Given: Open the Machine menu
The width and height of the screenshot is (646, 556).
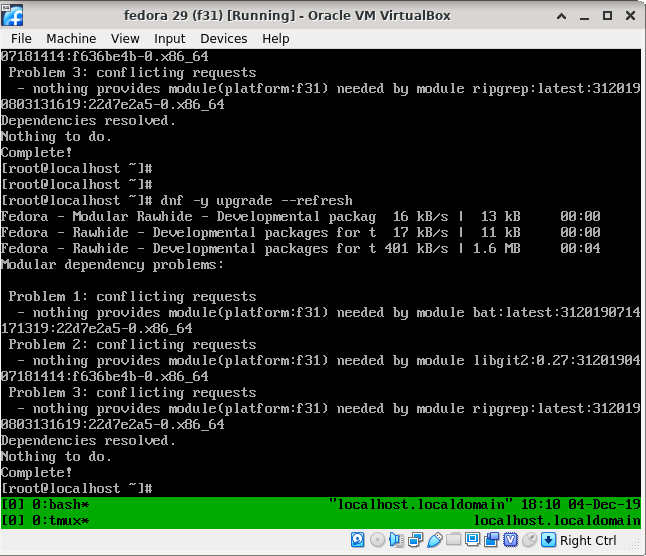Looking at the screenshot, I should click(71, 39).
